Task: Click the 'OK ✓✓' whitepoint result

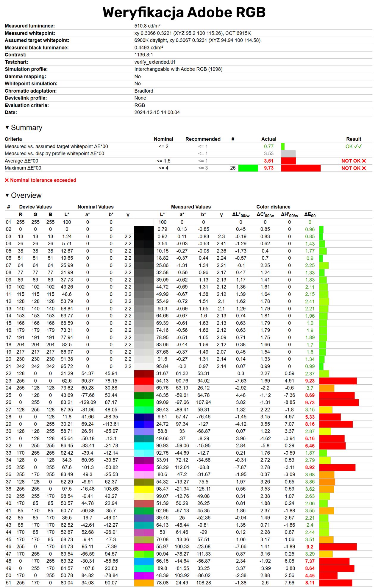Action: [x=354, y=146]
